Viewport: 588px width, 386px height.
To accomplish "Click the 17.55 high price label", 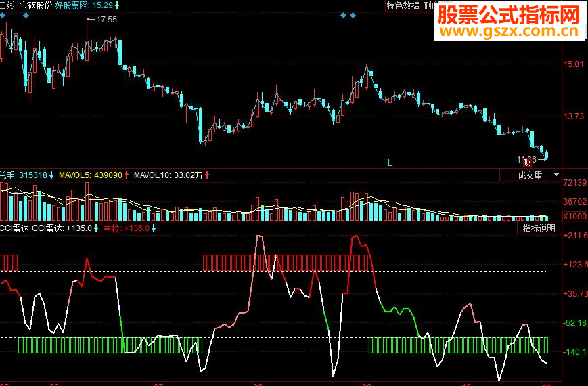I will [106, 20].
